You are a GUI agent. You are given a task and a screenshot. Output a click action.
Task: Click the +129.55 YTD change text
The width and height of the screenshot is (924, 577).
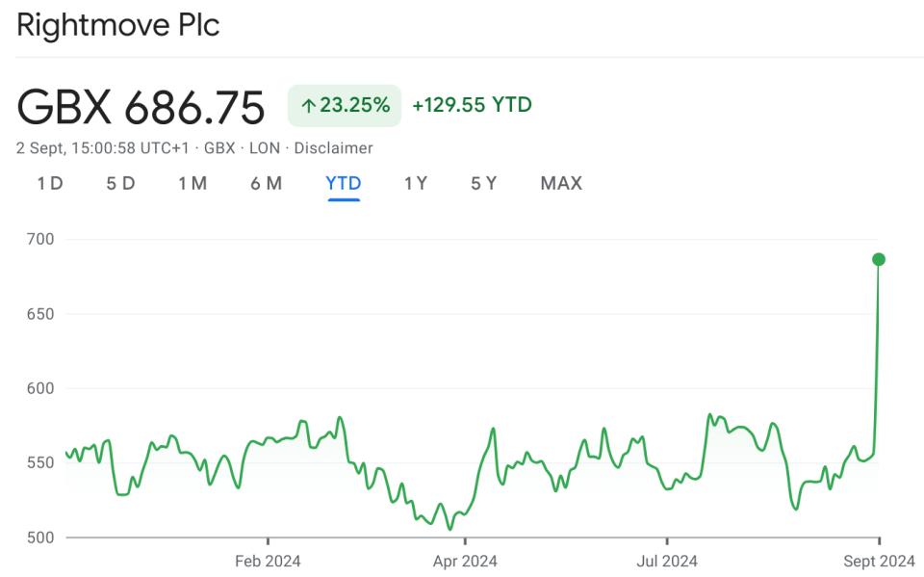click(472, 105)
